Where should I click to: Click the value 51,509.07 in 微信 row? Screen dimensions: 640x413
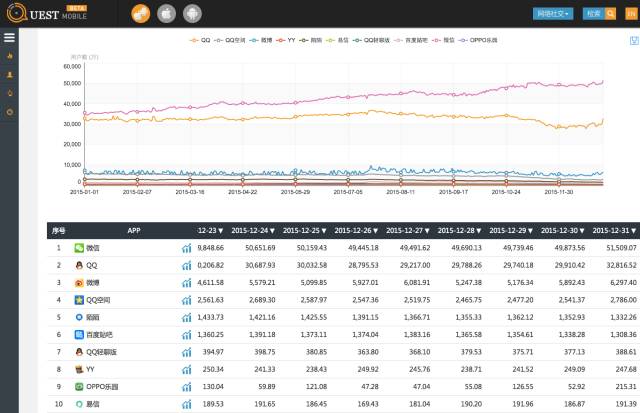[621, 248]
